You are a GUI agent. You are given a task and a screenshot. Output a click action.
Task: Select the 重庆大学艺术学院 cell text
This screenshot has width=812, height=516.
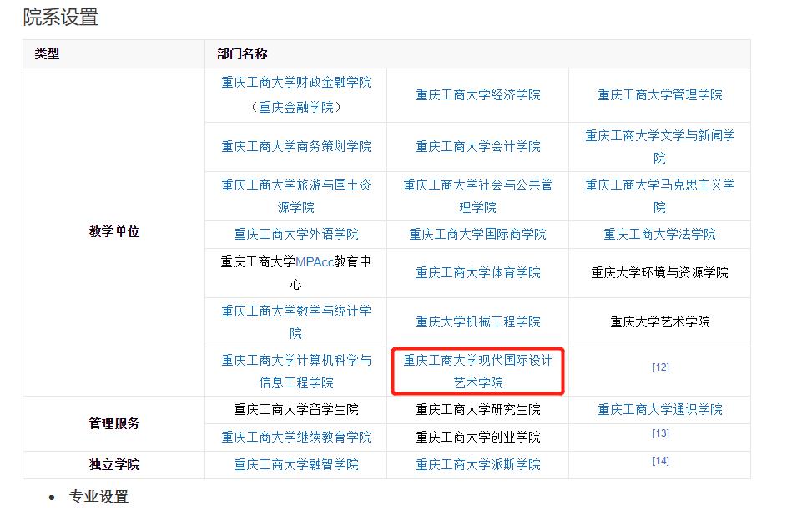(659, 321)
